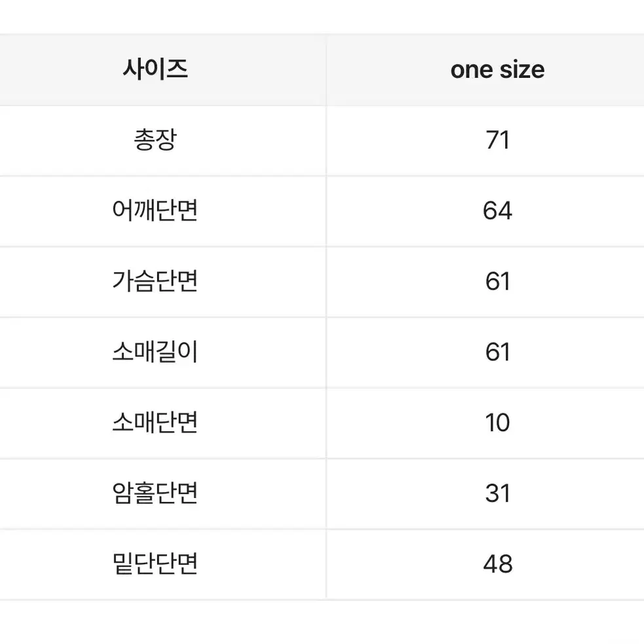Select the 총장 value 71
The height and width of the screenshot is (644, 644).
(497, 140)
